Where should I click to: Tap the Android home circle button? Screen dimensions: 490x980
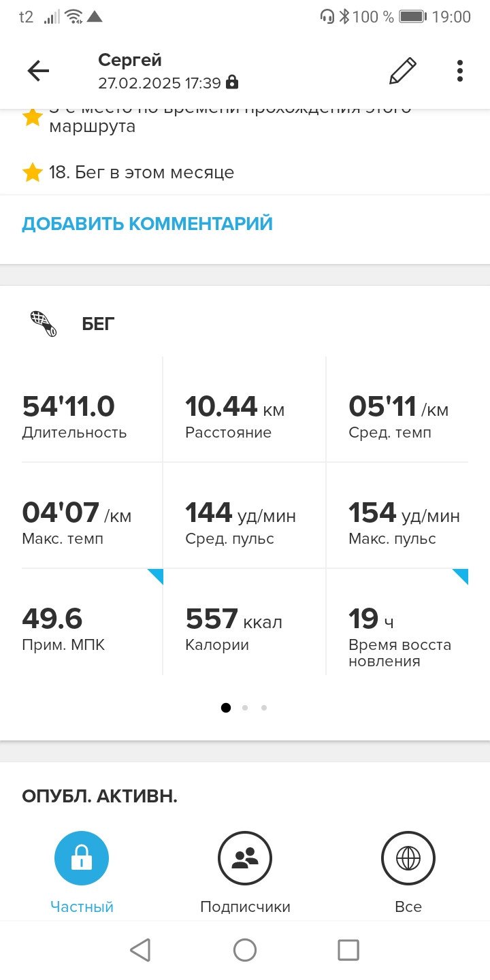coord(245,950)
